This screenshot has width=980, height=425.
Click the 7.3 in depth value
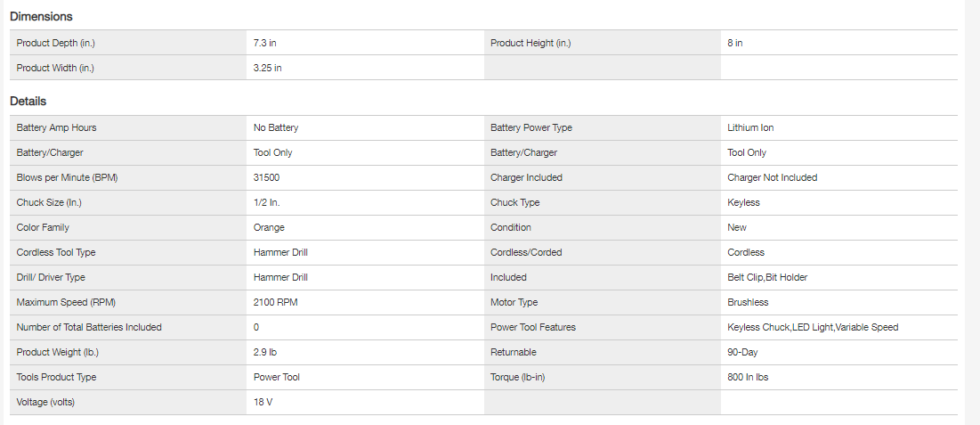click(x=266, y=43)
